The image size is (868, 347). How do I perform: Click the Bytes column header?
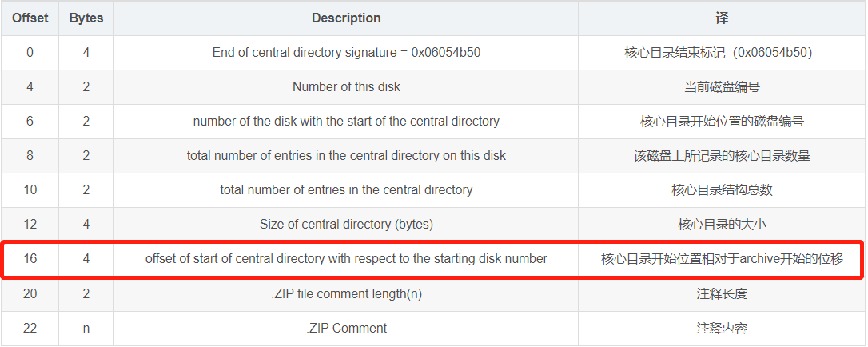86,18
